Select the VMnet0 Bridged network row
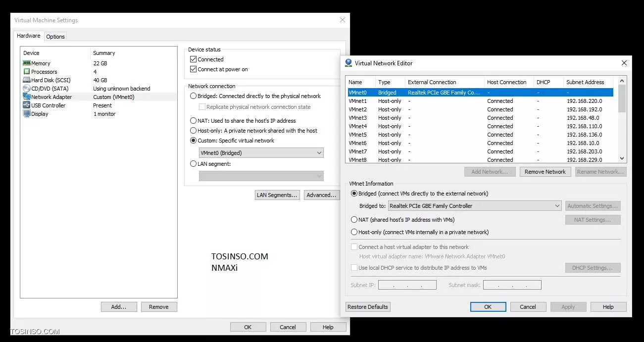 click(x=480, y=93)
